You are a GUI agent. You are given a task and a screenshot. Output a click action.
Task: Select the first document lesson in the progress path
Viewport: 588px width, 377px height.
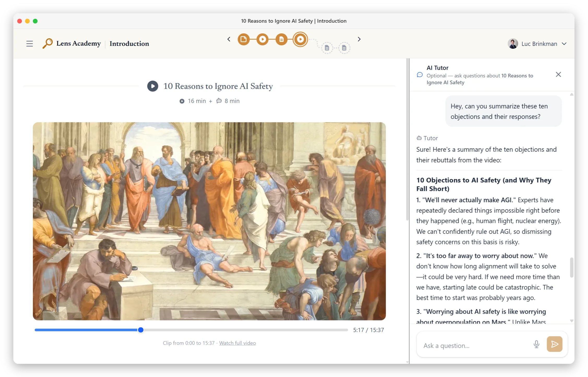[244, 39]
